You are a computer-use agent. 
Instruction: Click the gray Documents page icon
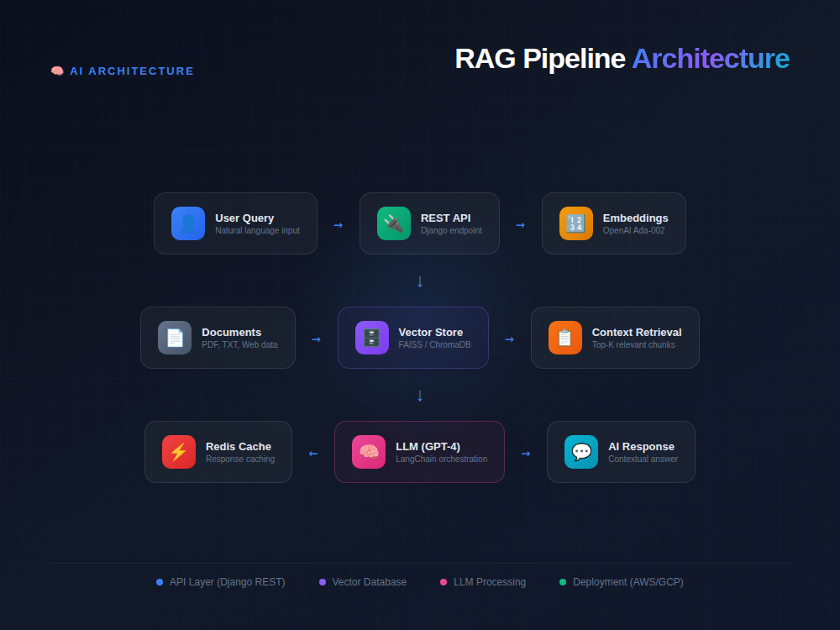[175, 338]
